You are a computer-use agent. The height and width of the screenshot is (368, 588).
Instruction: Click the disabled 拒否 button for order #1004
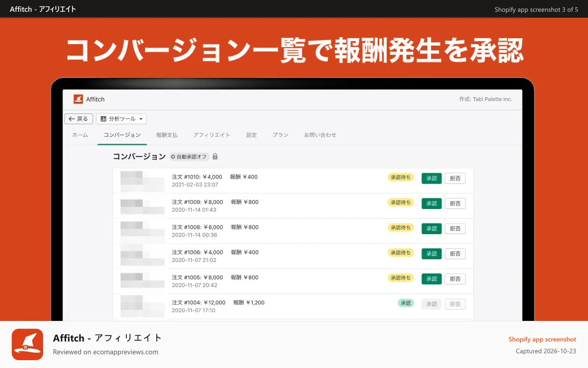[455, 304]
